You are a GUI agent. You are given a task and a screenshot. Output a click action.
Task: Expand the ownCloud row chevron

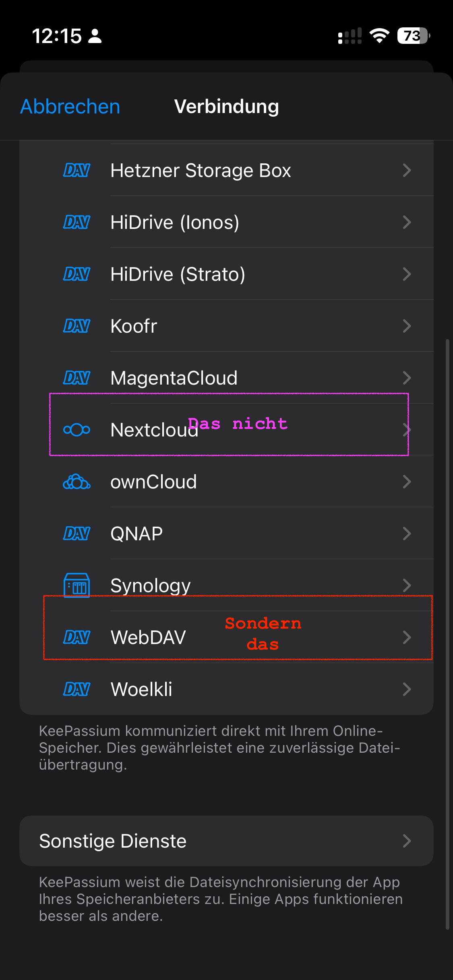(x=407, y=482)
